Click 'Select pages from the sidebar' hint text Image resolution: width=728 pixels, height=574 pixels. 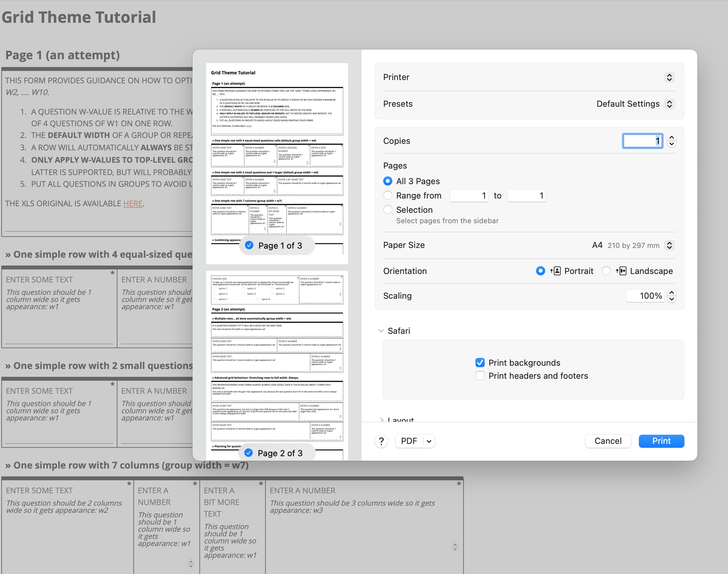[447, 221]
